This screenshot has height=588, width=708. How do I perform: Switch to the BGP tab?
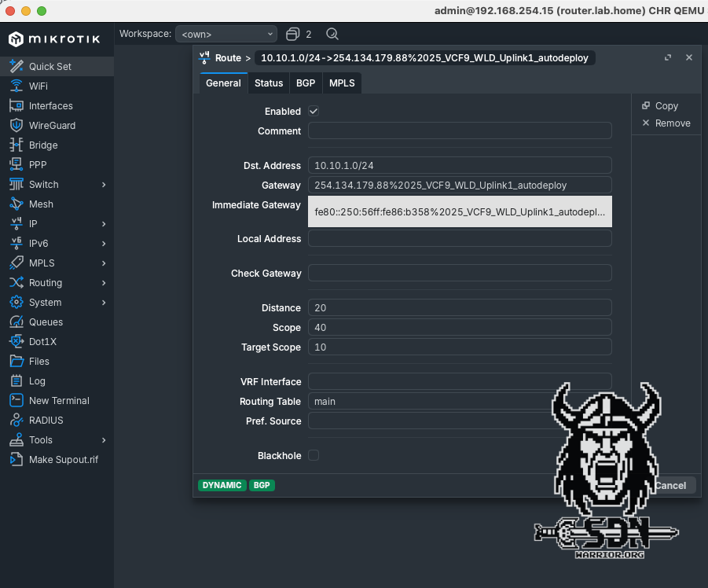(306, 83)
